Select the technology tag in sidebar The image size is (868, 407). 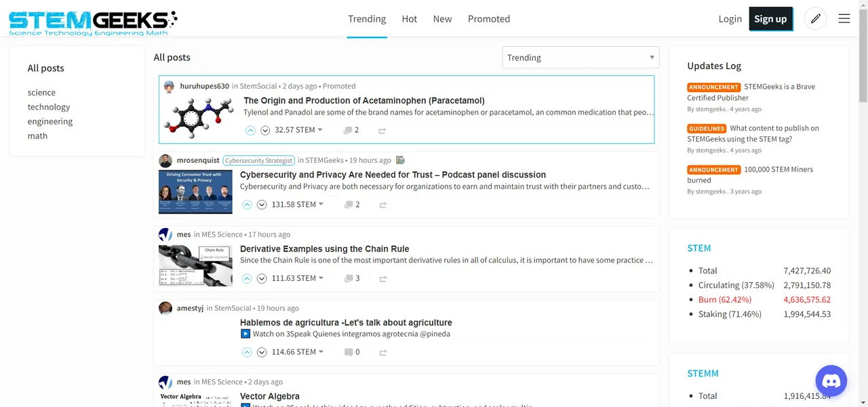tap(49, 107)
